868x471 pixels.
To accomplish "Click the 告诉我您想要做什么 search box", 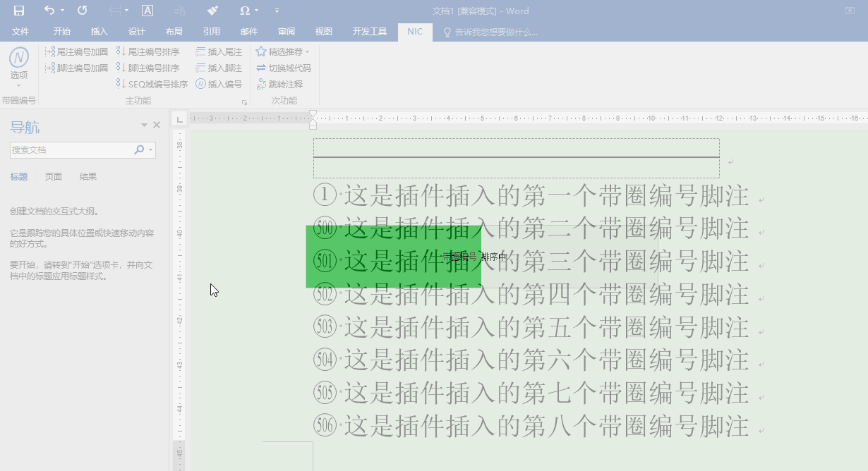I will click(490, 32).
